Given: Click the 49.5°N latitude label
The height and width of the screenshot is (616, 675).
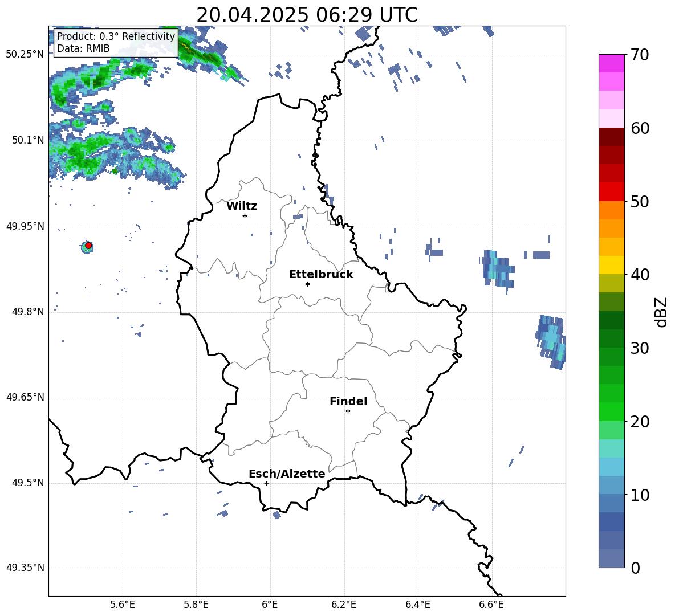Looking at the screenshot, I should [28, 483].
